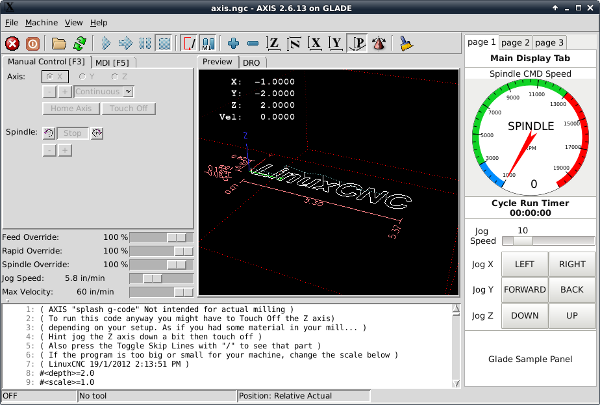Click the Pause program icon
The image size is (600, 405).
click(x=145, y=44)
